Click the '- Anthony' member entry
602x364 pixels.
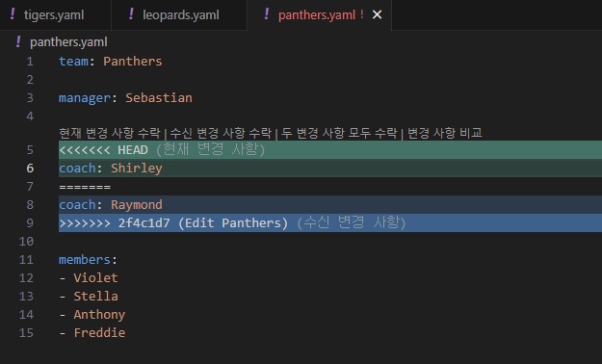[x=92, y=315]
